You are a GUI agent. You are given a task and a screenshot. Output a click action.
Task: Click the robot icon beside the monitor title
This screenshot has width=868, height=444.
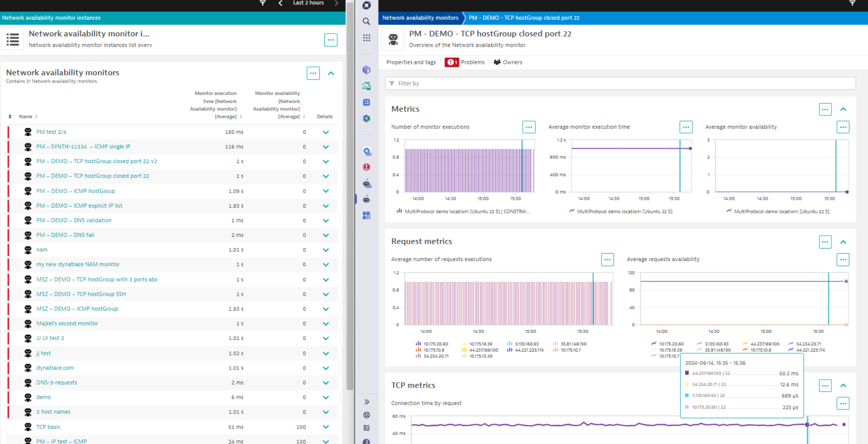click(x=392, y=38)
